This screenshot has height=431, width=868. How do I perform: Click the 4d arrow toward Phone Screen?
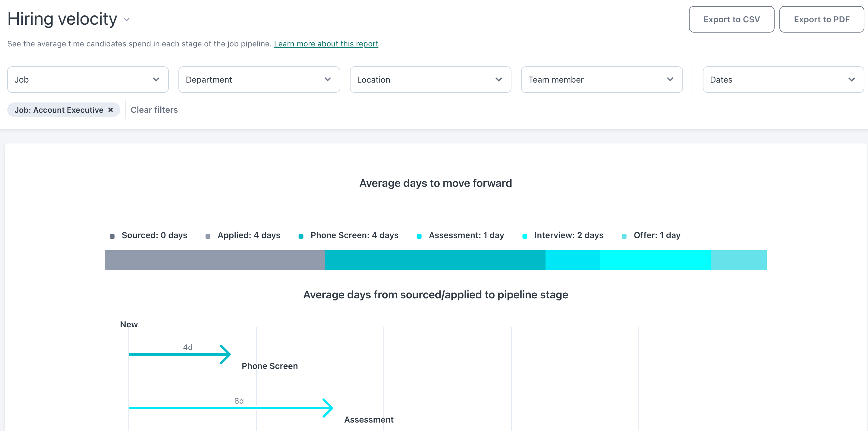coord(180,354)
